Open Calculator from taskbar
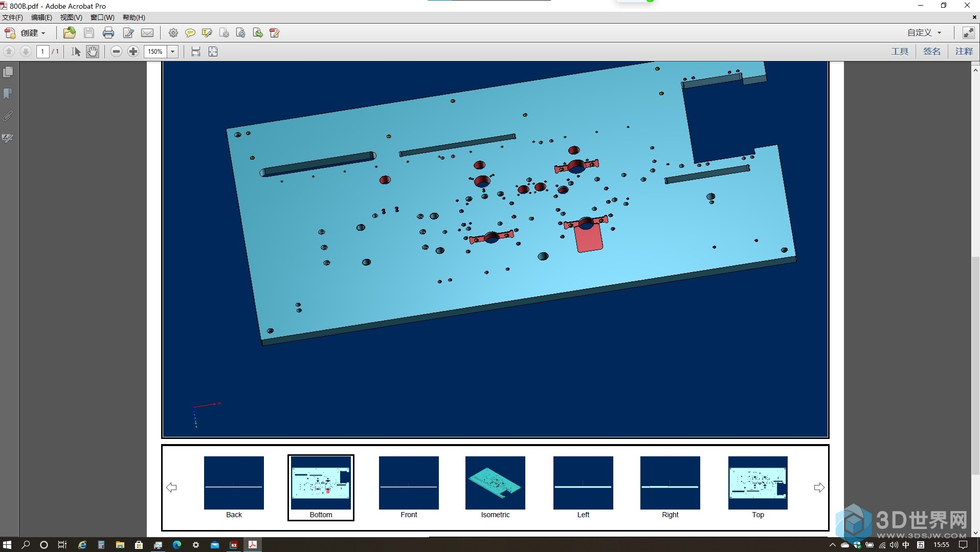Screen dimensions: 980x552 point(101,545)
